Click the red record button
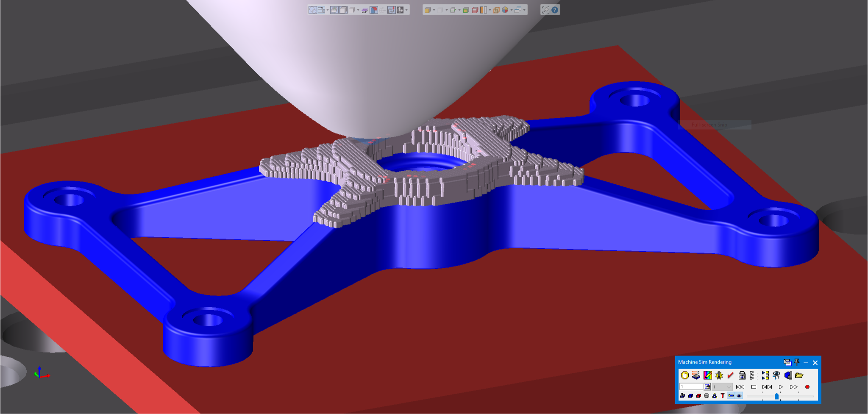Image resolution: width=868 pixels, height=414 pixels. click(807, 387)
